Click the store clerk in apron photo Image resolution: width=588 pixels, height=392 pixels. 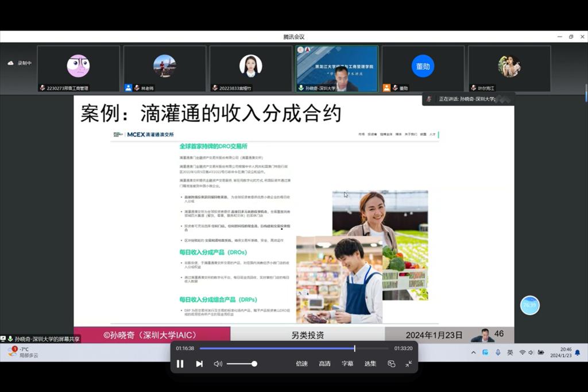(339, 280)
